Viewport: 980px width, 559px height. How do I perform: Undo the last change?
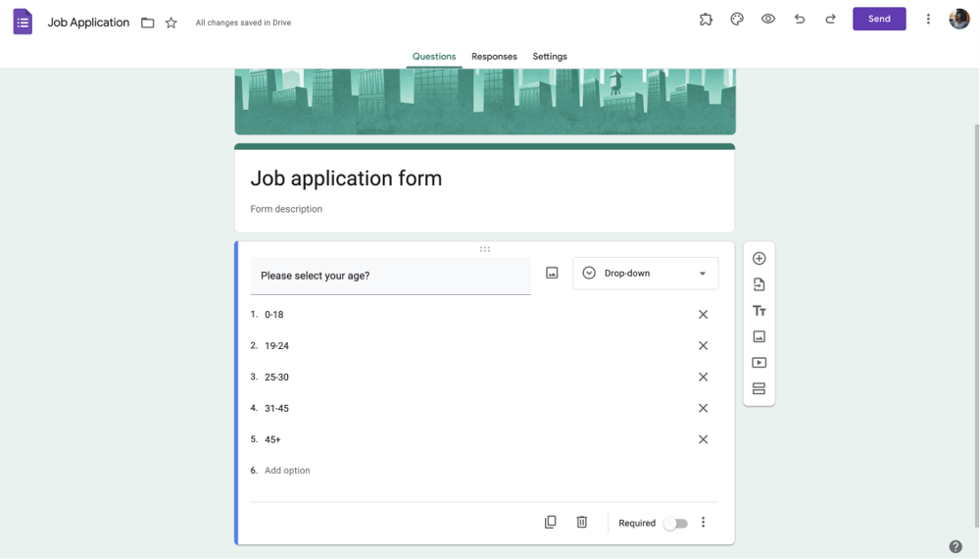pyautogui.click(x=800, y=19)
